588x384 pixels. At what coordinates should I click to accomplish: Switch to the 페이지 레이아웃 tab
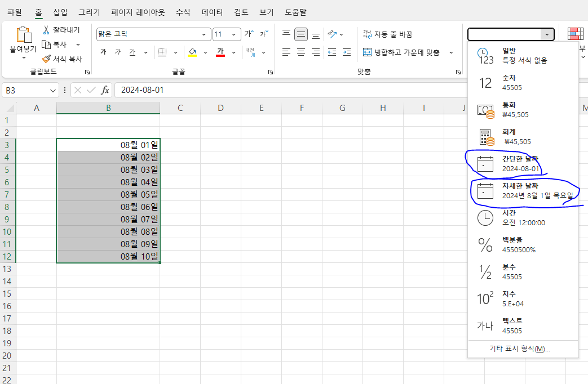click(138, 12)
